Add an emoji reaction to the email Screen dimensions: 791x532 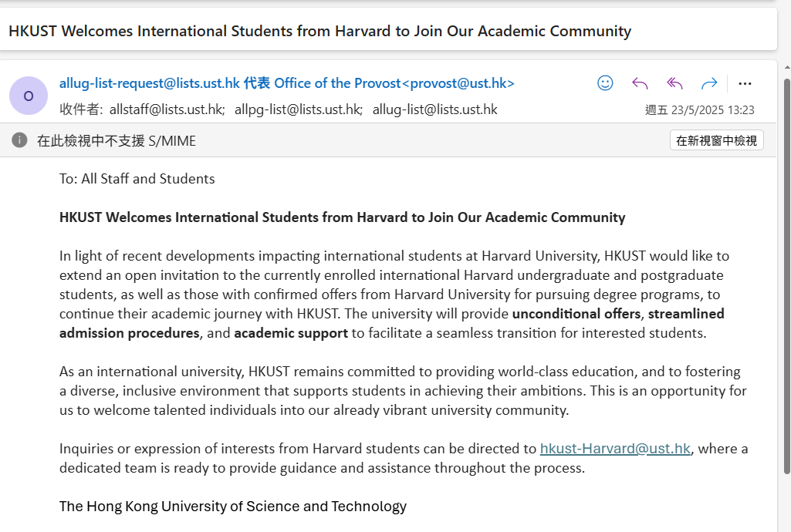[x=605, y=83]
